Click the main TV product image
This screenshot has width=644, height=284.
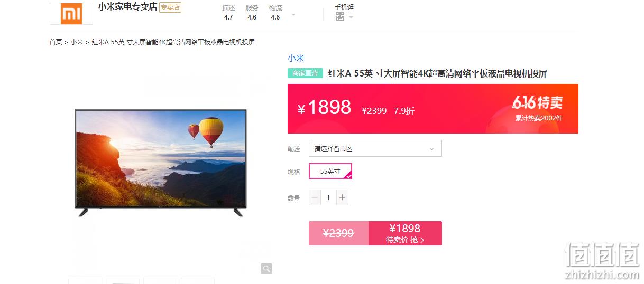[161, 163]
